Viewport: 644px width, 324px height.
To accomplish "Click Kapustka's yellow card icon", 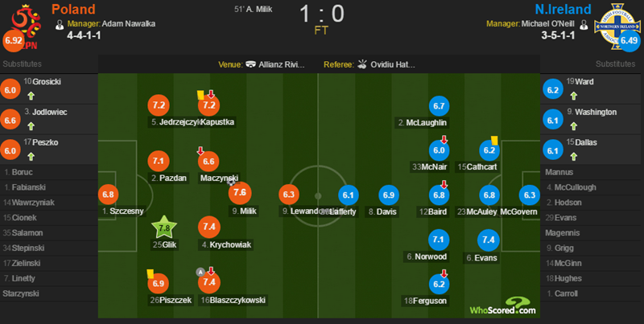I will [x=200, y=94].
